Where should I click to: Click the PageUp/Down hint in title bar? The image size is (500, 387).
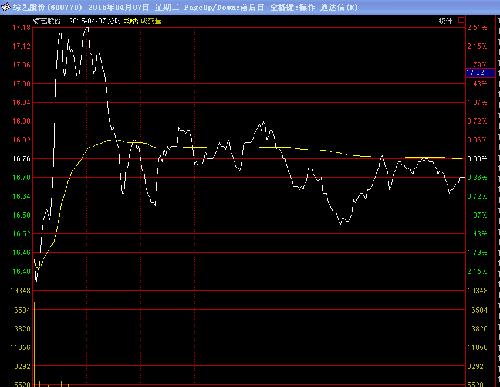click(x=224, y=7)
